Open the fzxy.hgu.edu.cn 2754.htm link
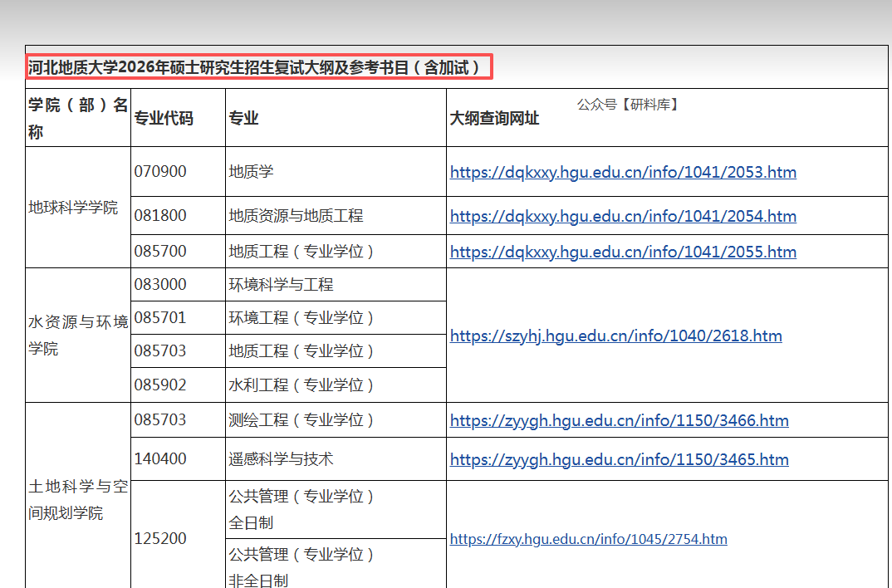Screen dimensions: 892x588 588,539
